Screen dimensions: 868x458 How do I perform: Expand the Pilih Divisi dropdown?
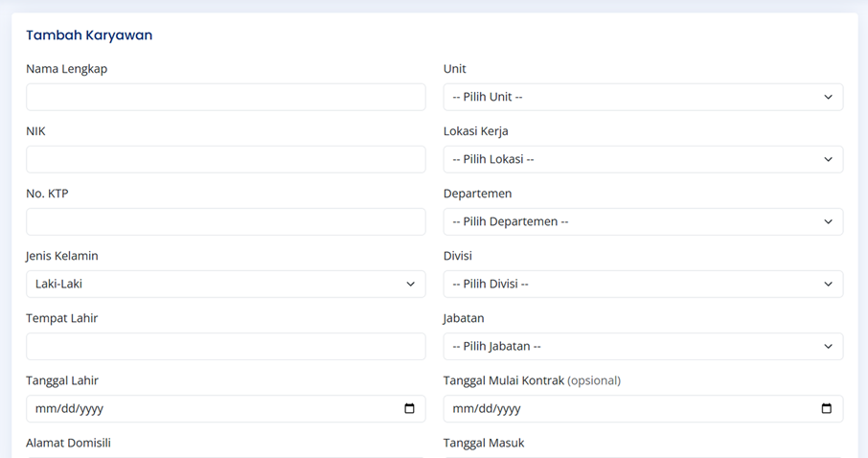(643, 285)
